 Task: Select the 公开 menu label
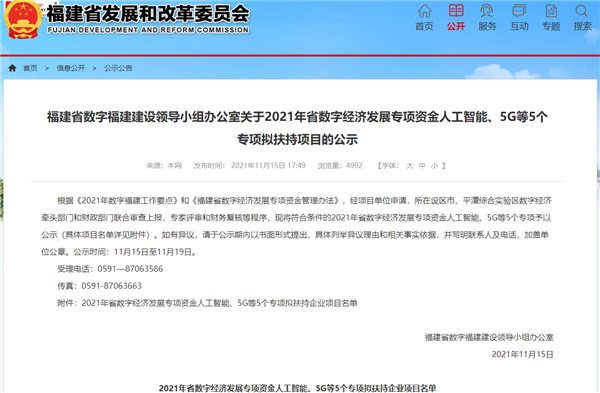tap(456, 26)
